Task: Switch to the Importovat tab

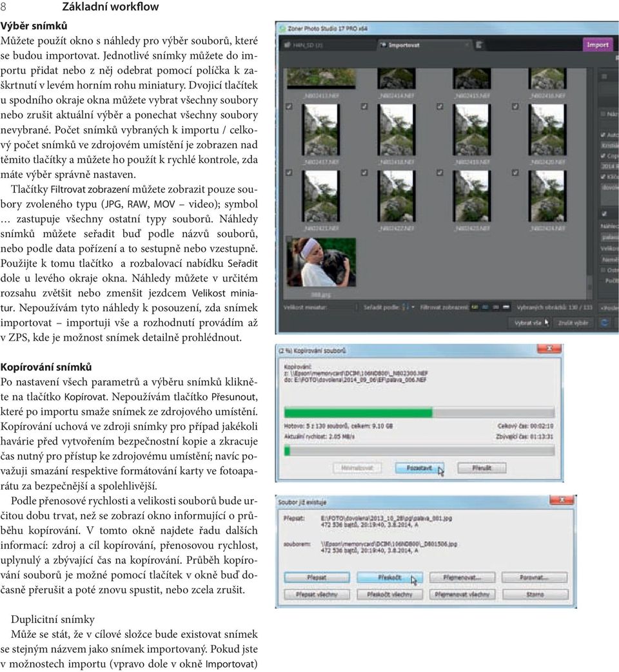Action: pyautogui.click(x=424, y=45)
